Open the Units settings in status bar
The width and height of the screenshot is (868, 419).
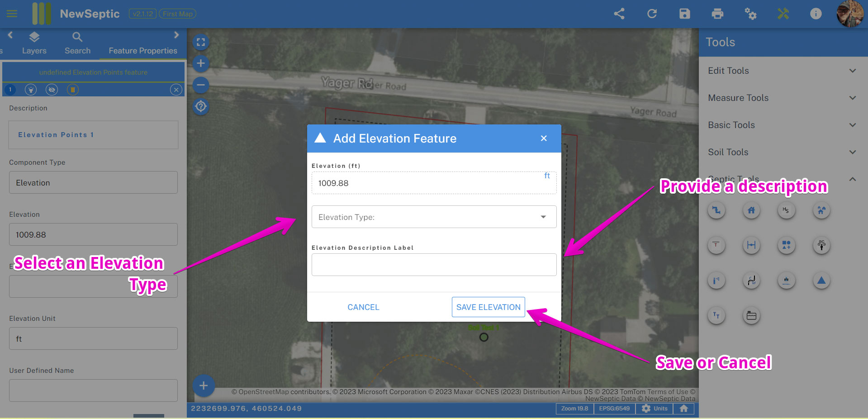pyautogui.click(x=655, y=409)
